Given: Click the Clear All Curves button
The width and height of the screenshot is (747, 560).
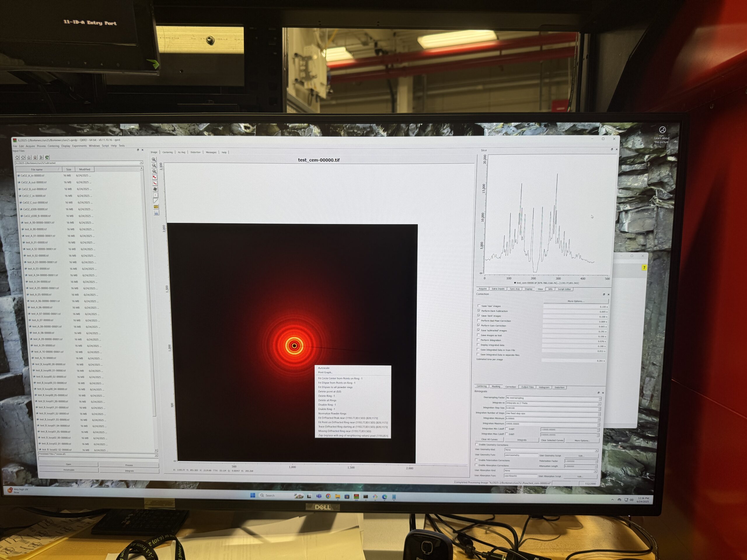Looking at the screenshot, I should tap(489, 440).
